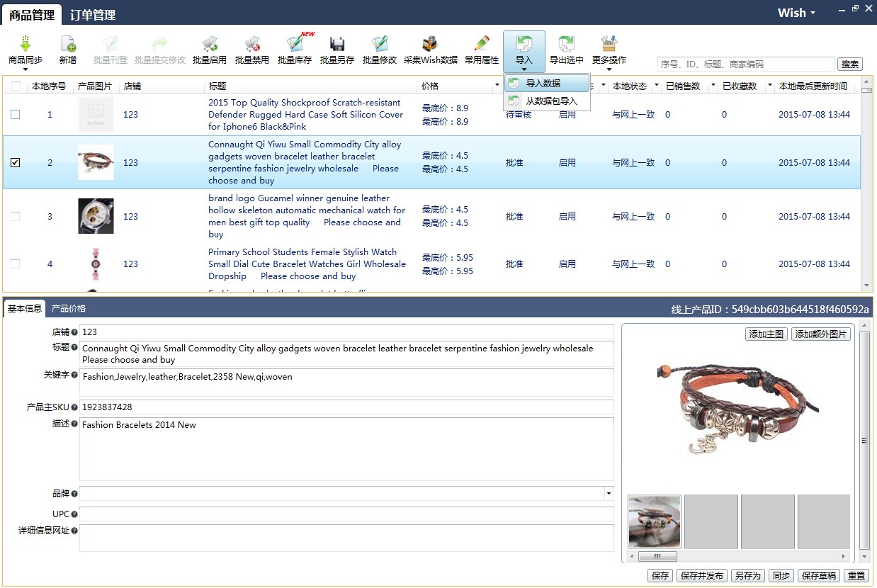Click the 保存草稿 save draft button

(x=820, y=576)
